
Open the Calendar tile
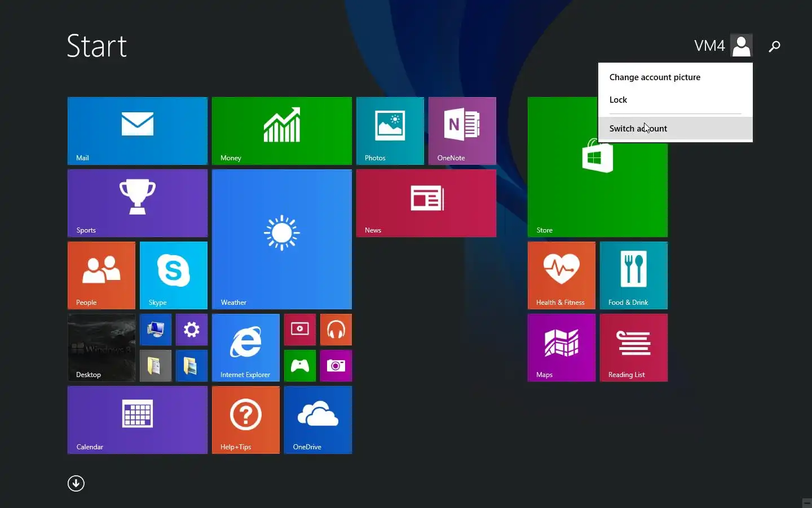138,420
